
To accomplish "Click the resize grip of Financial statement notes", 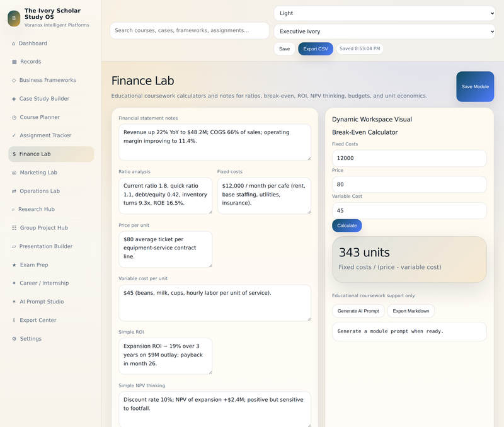I will click(309, 159).
